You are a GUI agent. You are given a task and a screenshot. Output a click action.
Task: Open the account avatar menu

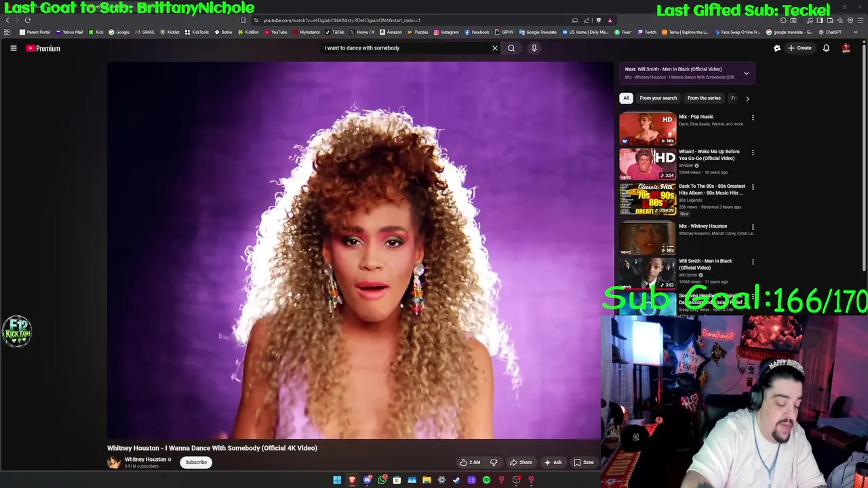click(x=846, y=48)
